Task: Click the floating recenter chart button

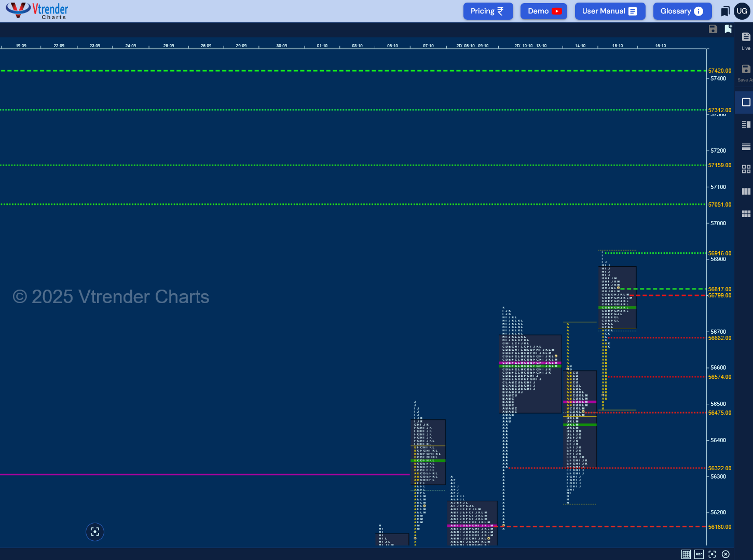Action: pos(95,531)
